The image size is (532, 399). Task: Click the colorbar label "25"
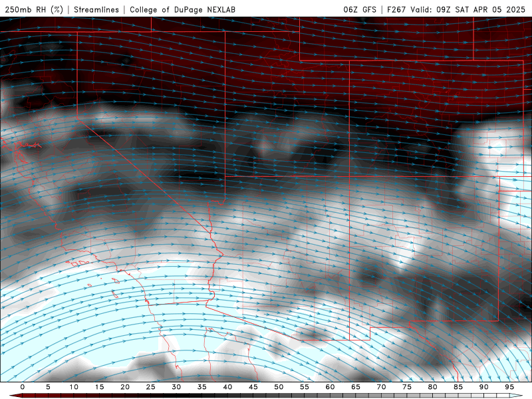coord(151,387)
